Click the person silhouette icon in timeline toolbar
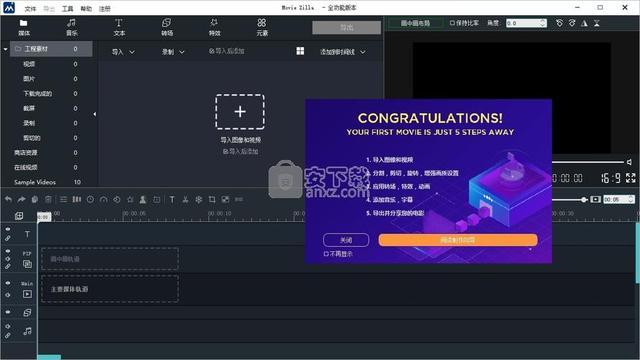The width and height of the screenshot is (640, 360). [x=143, y=199]
